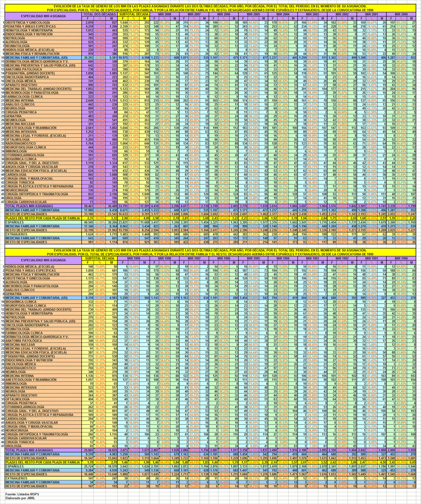
Task: Select the MIR 1993 column header
Action: (313, 258)
